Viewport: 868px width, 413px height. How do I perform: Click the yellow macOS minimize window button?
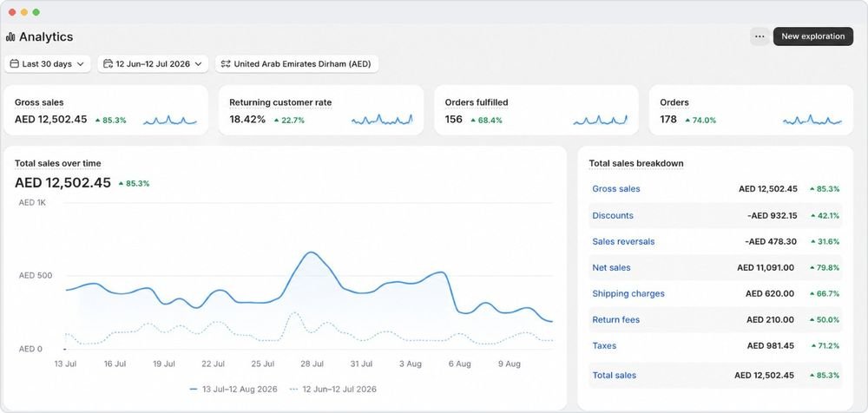pyautogui.click(x=23, y=12)
